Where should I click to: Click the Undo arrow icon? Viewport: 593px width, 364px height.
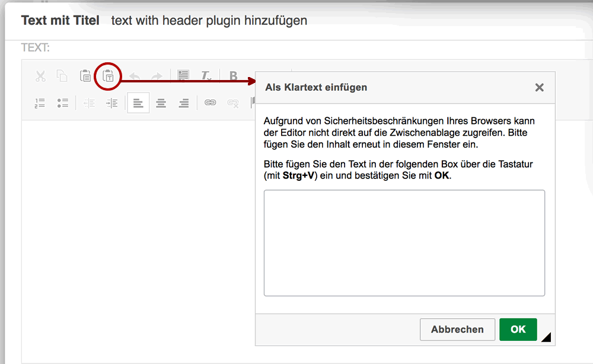(135, 76)
